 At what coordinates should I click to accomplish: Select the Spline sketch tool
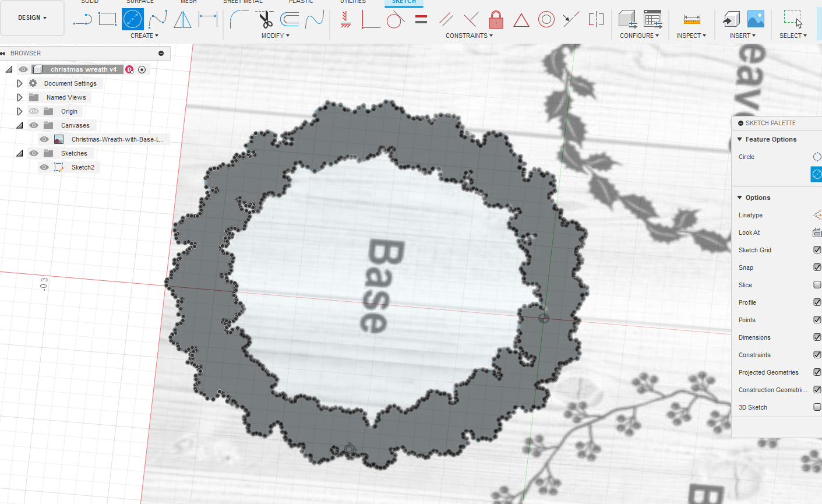click(158, 19)
